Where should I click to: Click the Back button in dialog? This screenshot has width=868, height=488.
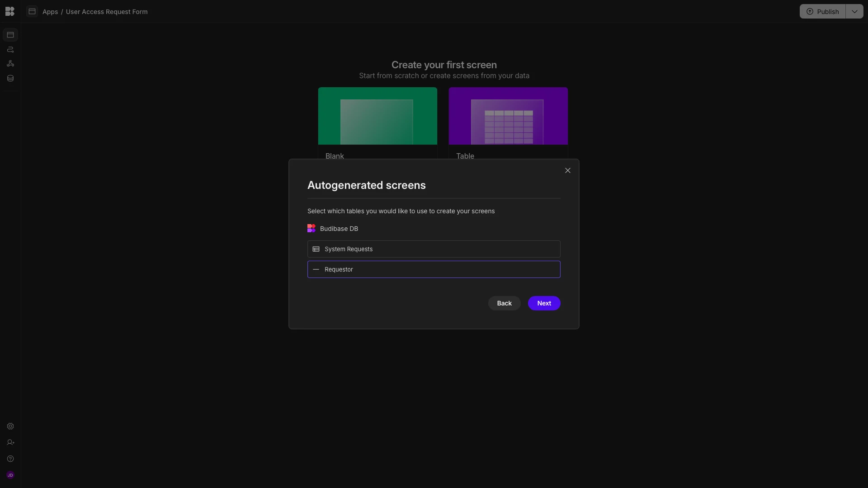tap(504, 303)
